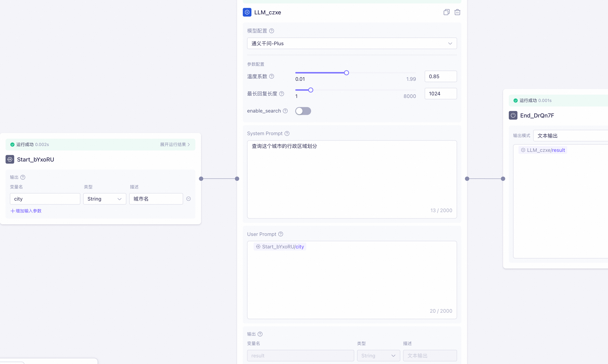
Task: Click LLM node output connector dot
Action: coord(467,178)
